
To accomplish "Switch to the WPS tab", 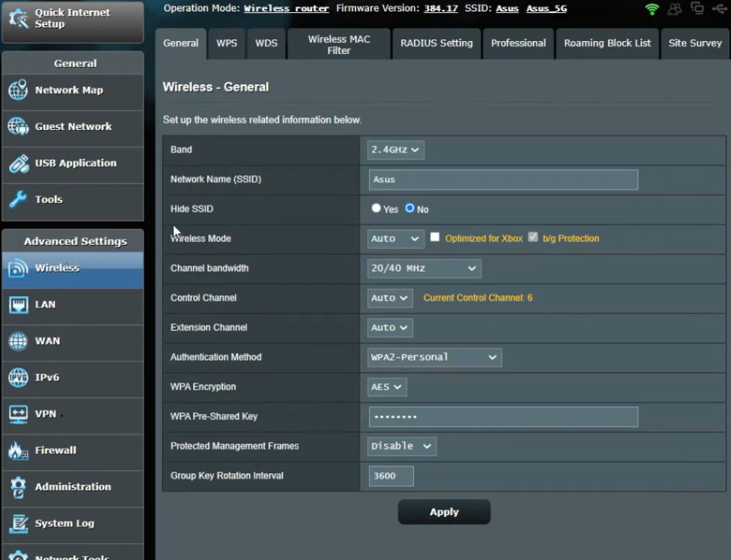I will point(227,43).
